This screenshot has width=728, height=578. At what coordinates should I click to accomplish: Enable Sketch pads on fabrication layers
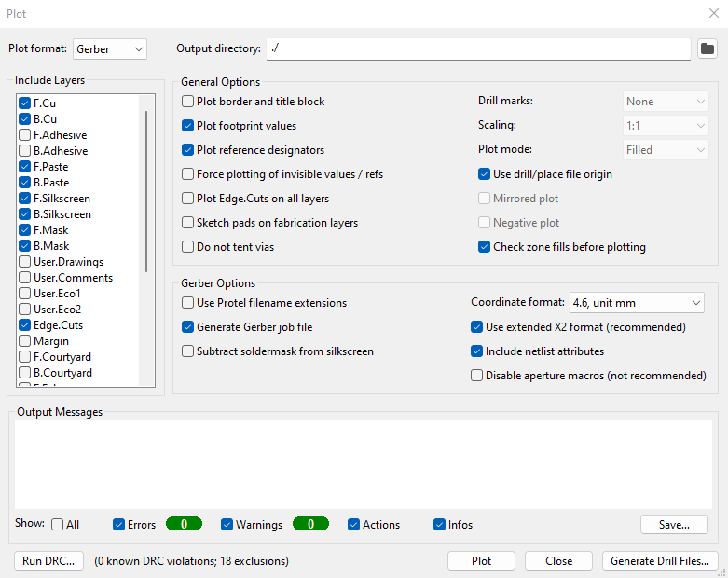click(187, 223)
